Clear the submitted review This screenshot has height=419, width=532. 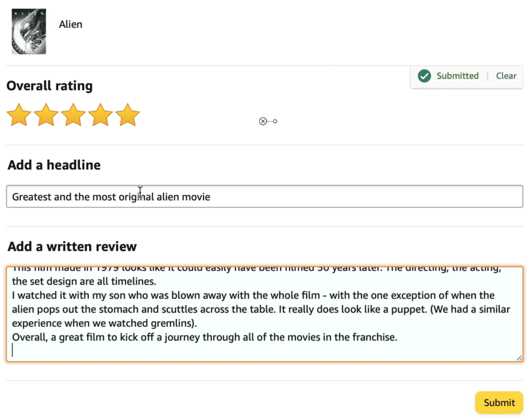(x=506, y=76)
